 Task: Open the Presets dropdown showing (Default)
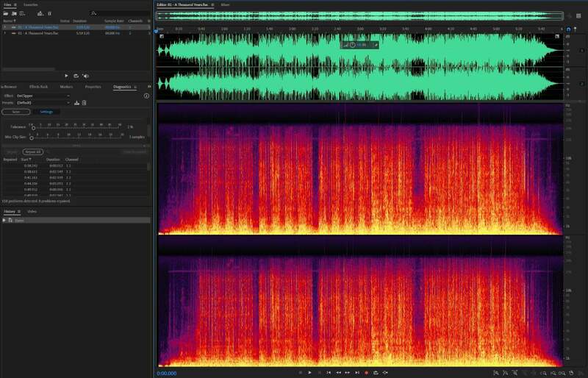click(x=43, y=103)
